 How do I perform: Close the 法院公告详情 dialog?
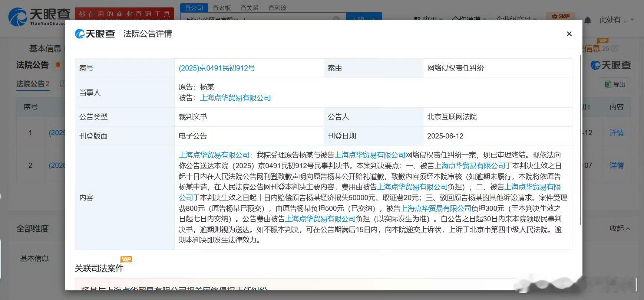coord(569,34)
